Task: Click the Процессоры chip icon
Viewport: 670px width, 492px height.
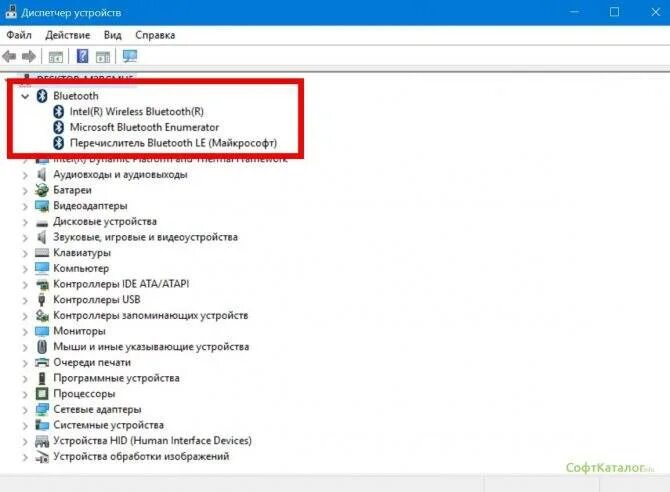Action: (42, 394)
